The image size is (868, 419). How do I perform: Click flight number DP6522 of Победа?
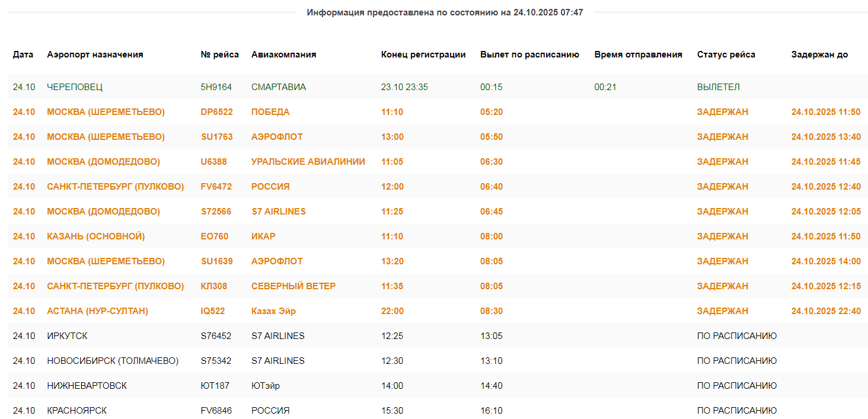pos(216,112)
